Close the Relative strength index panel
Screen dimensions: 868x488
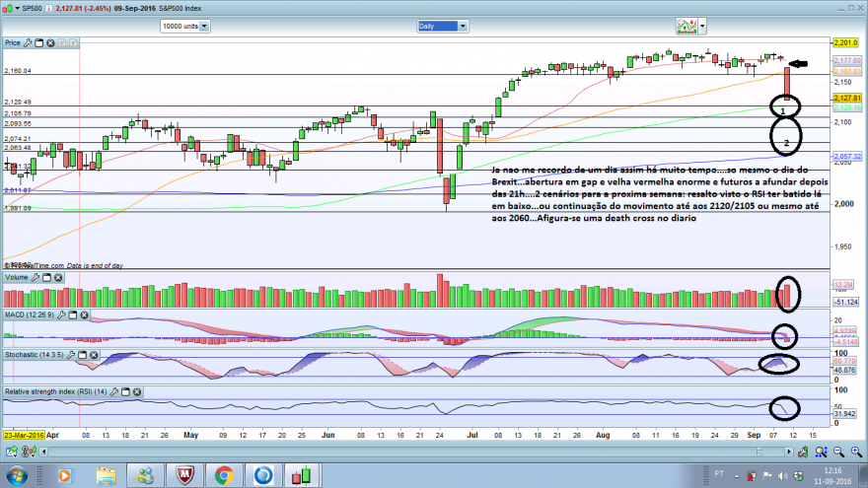(137, 391)
